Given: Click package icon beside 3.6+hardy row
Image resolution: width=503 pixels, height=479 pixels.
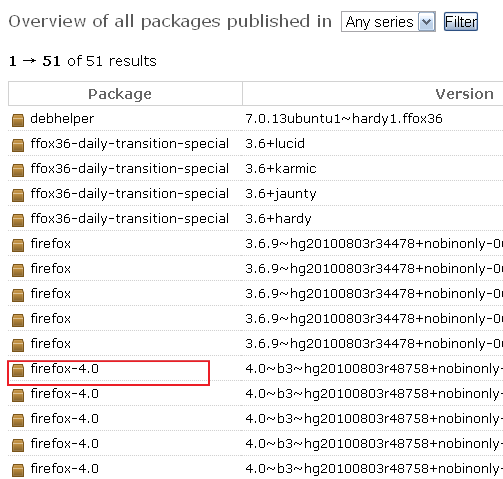Looking at the screenshot, I should (x=18, y=220).
